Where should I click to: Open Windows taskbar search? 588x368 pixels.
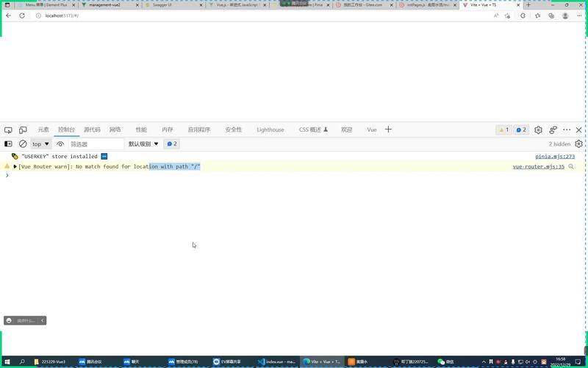point(22,361)
